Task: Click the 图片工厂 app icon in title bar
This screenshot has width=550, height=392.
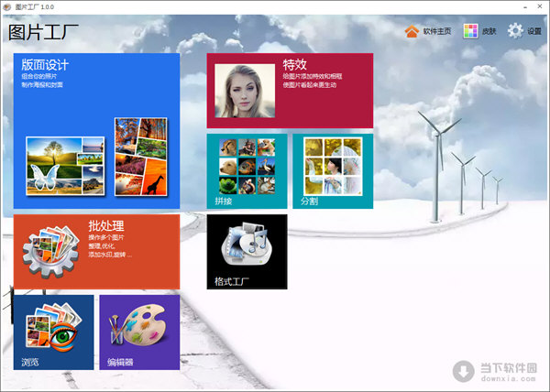Action: (6, 7)
